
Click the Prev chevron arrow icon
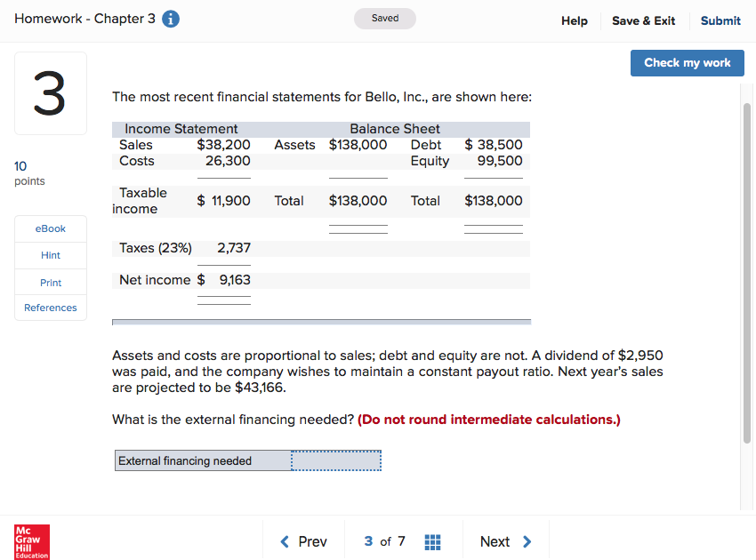point(286,541)
